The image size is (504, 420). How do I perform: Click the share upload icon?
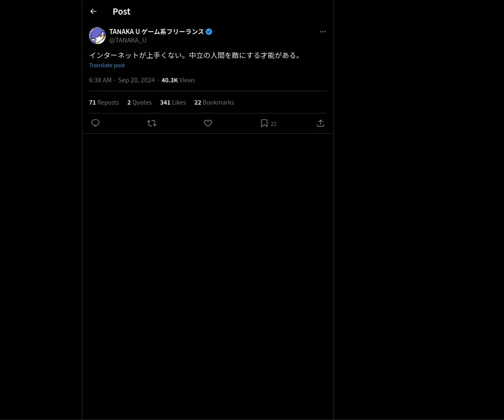click(320, 123)
